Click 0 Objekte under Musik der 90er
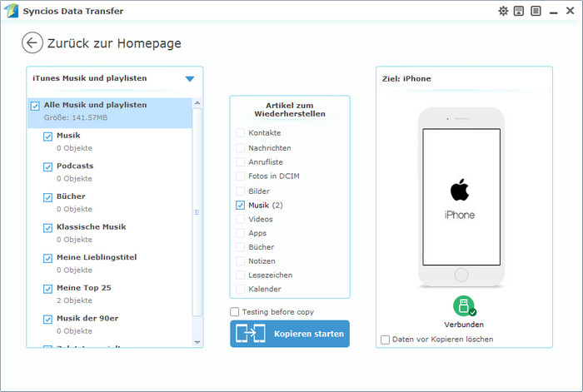This screenshot has width=583, height=392. tap(74, 331)
